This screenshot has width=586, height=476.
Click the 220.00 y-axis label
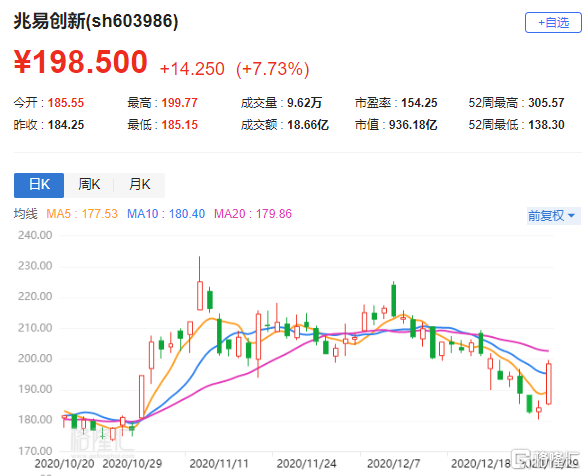coord(35,297)
